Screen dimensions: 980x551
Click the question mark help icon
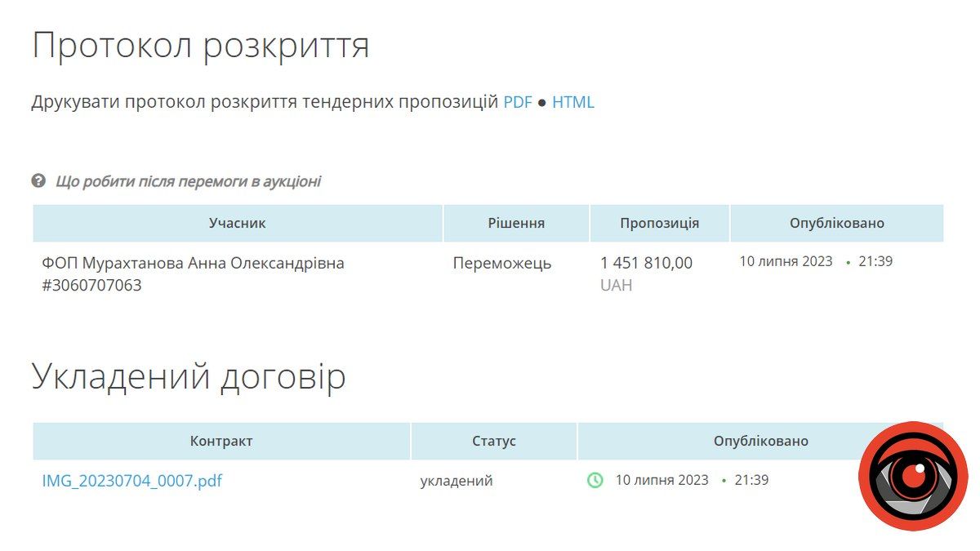tap(38, 182)
